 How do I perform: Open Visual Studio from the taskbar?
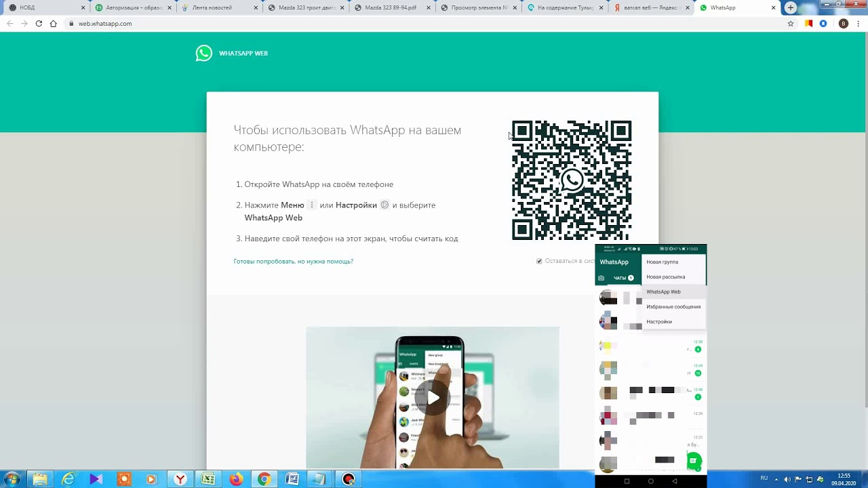96,479
